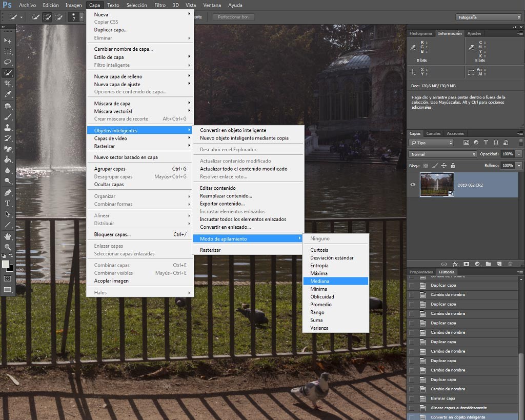525x420 pixels.
Task: Open the Acciones tab
Action: point(455,133)
